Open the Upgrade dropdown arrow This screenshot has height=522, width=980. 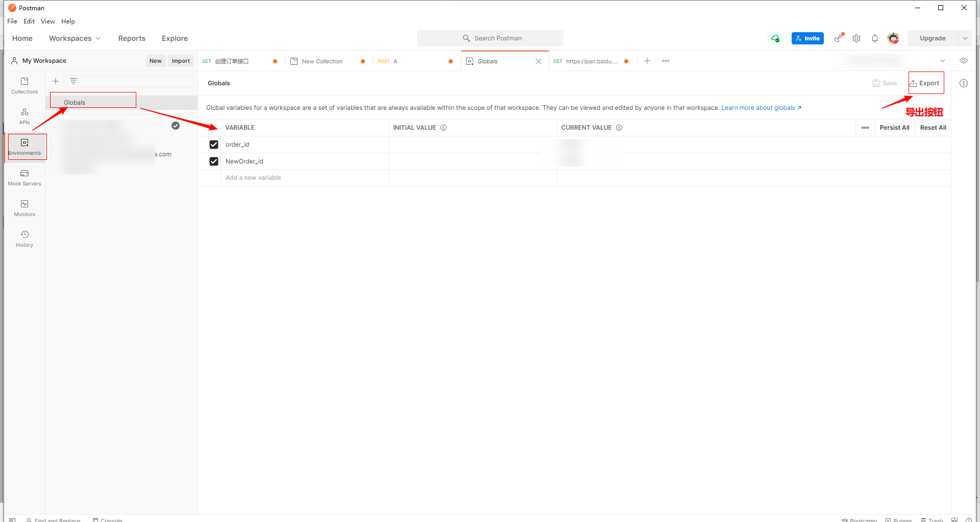(x=965, y=38)
